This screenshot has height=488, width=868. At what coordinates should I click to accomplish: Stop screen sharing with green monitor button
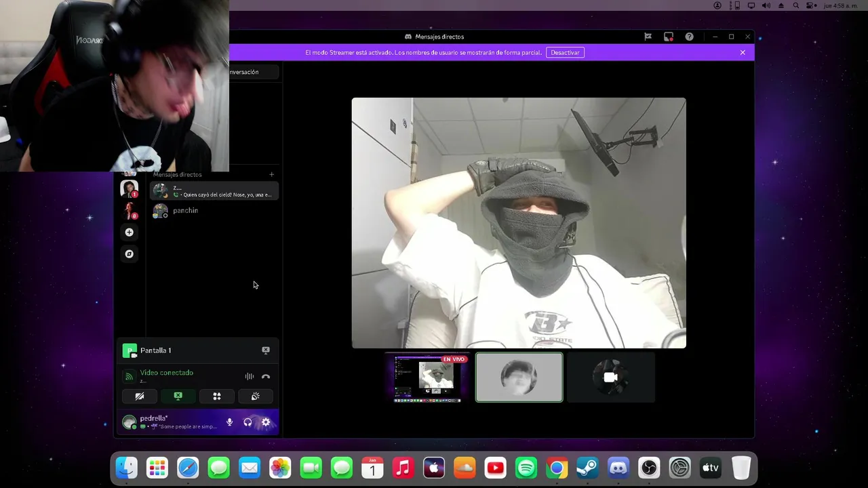(178, 396)
